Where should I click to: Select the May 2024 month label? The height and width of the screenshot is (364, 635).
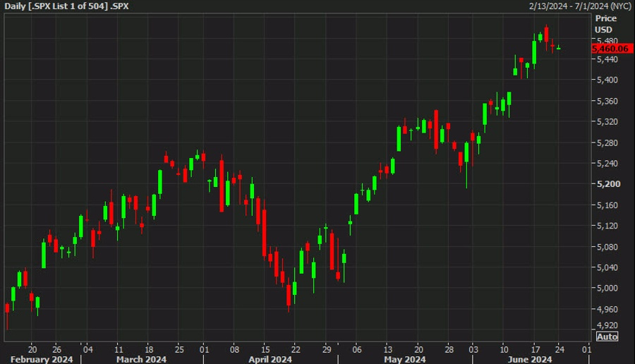point(405,359)
